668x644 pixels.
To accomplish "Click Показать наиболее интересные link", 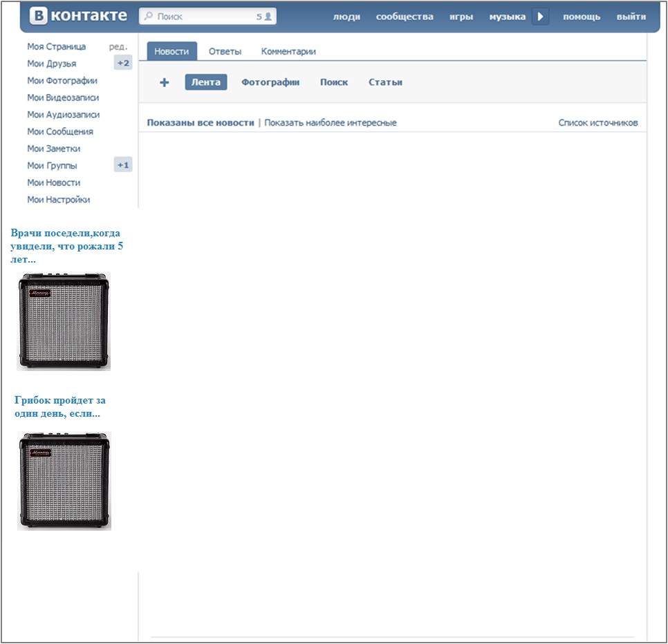I will coord(331,122).
